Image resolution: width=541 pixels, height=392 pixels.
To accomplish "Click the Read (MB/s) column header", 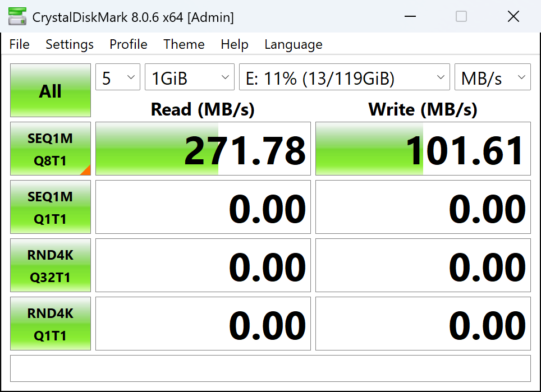I will 203,109.
